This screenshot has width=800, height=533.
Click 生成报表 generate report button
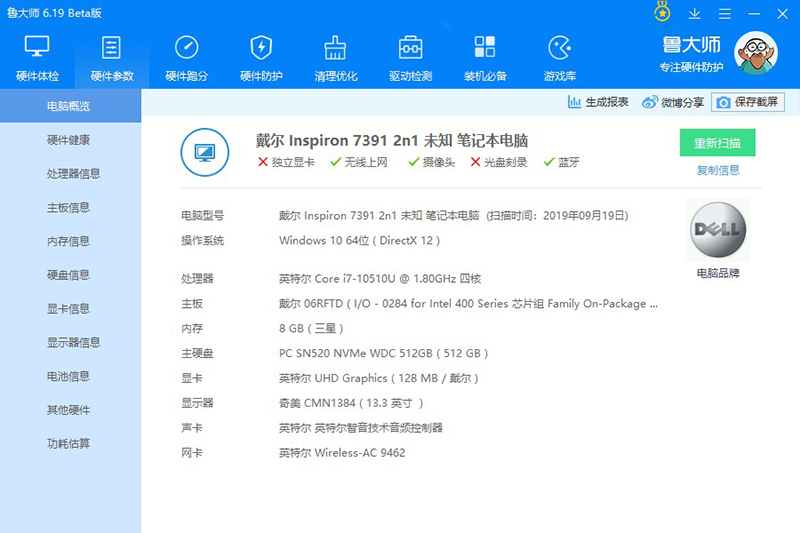(x=598, y=102)
